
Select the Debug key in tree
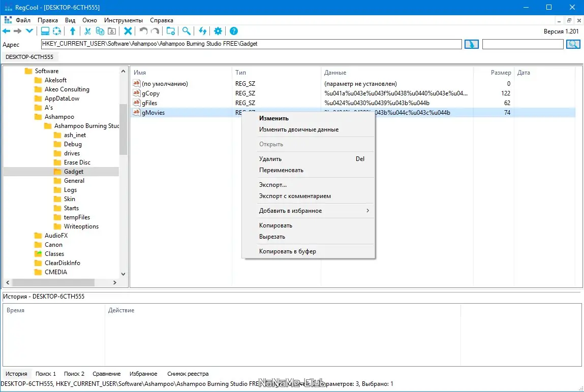pyautogui.click(x=73, y=144)
